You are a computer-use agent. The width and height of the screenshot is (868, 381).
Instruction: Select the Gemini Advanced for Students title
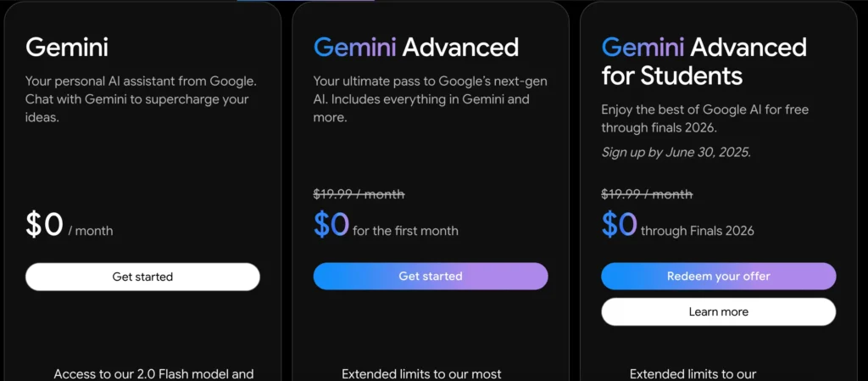coord(704,61)
